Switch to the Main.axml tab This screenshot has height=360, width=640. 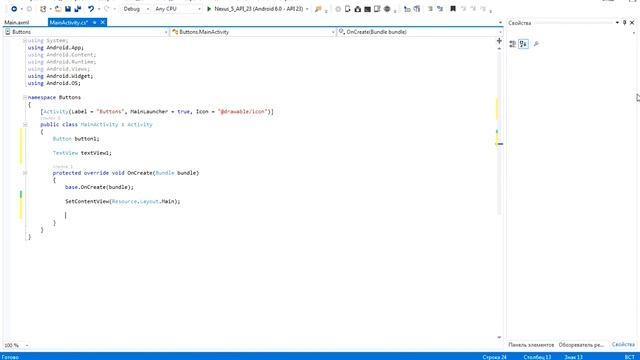(17, 22)
